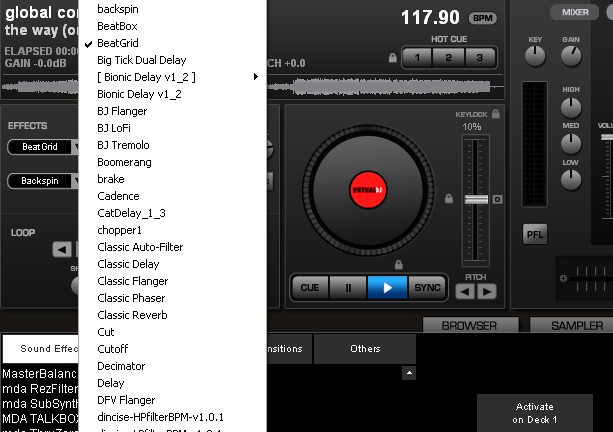Adjust the LOW equalizer knob
The height and width of the screenshot is (432, 613).
click(x=571, y=180)
